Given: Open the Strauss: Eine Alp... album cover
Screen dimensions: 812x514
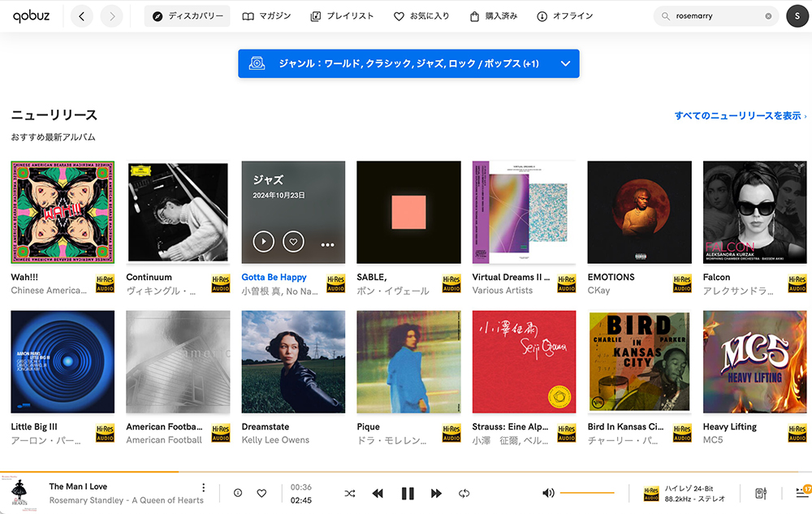Looking at the screenshot, I should point(524,362).
